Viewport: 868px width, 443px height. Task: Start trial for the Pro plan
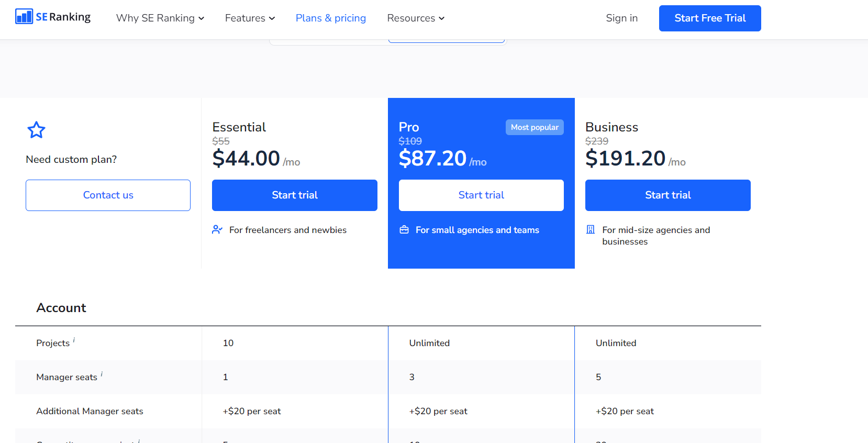[481, 195]
